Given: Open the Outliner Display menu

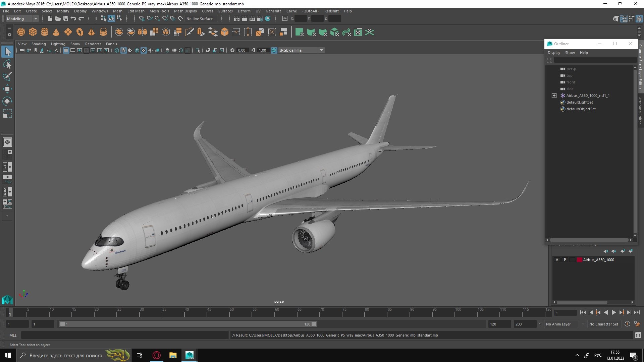Looking at the screenshot, I should pyautogui.click(x=554, y=53).
